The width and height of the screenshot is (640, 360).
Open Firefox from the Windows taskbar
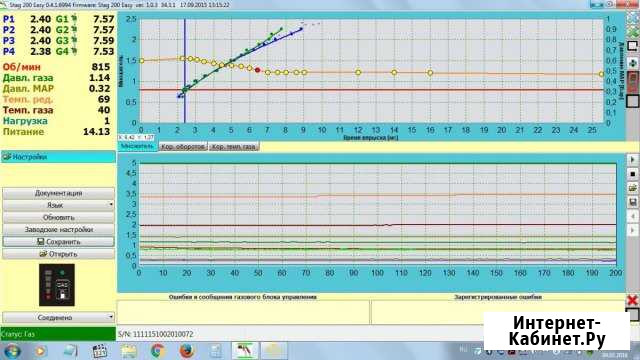pyautogui.click(x=186, y=351)
